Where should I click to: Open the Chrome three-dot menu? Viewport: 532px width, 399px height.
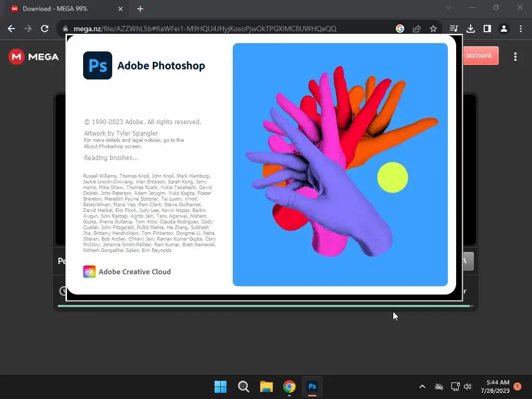tap(521, 29)
